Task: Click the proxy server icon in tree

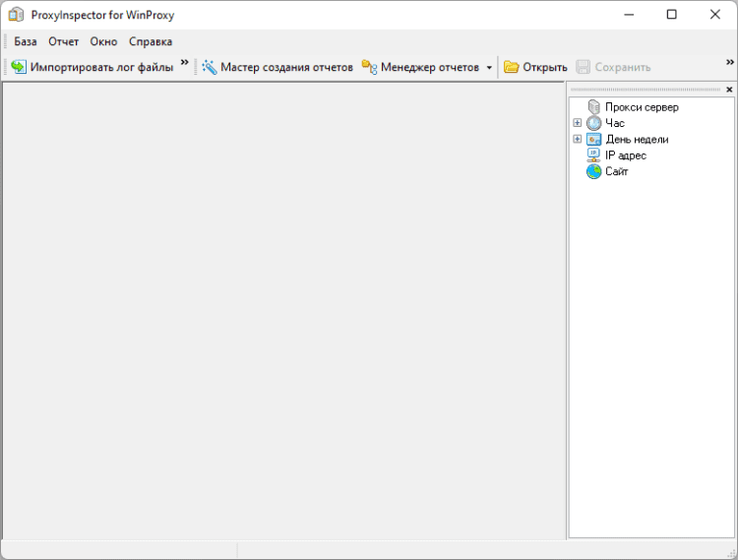Action: click(x=594, y=107)
